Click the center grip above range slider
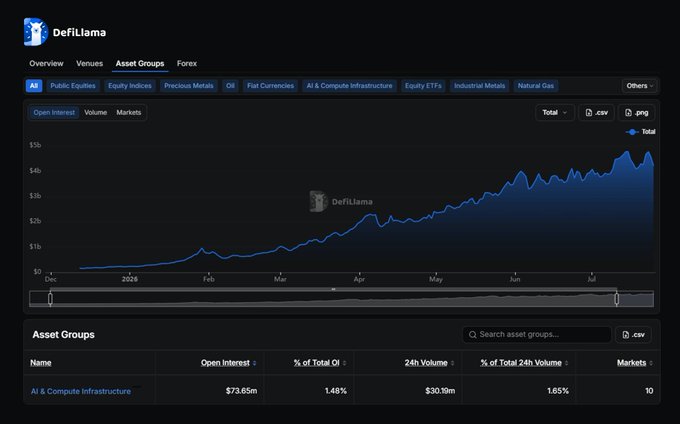This screenshot has height=424, width=680. click(x=333, y=289)
